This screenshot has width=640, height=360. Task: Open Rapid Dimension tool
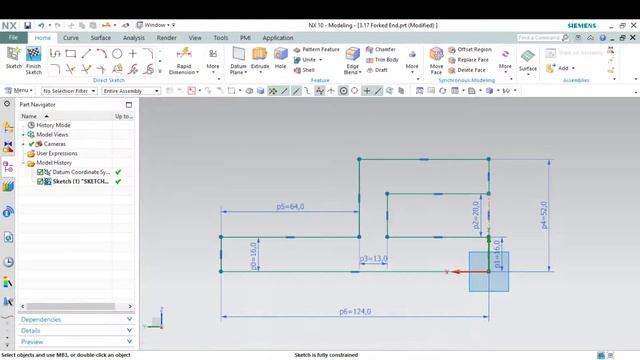(x=184, y=60)
